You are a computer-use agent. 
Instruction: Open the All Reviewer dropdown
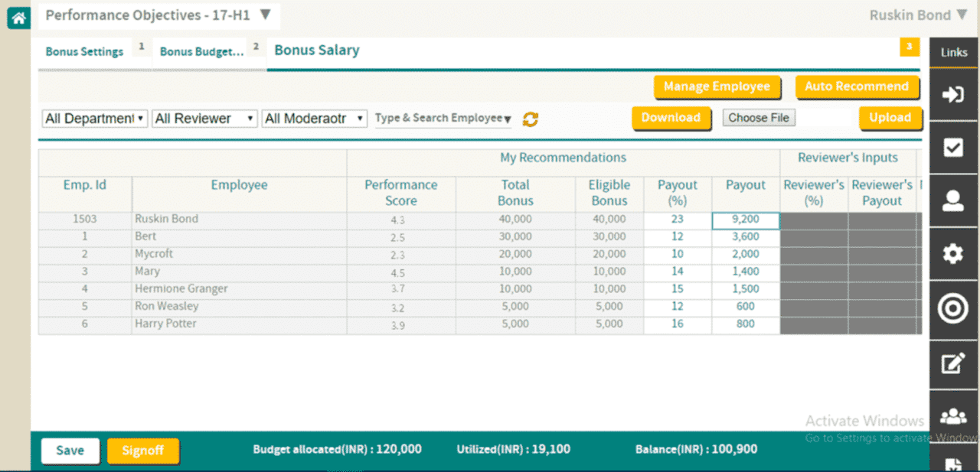pos(204,119)
